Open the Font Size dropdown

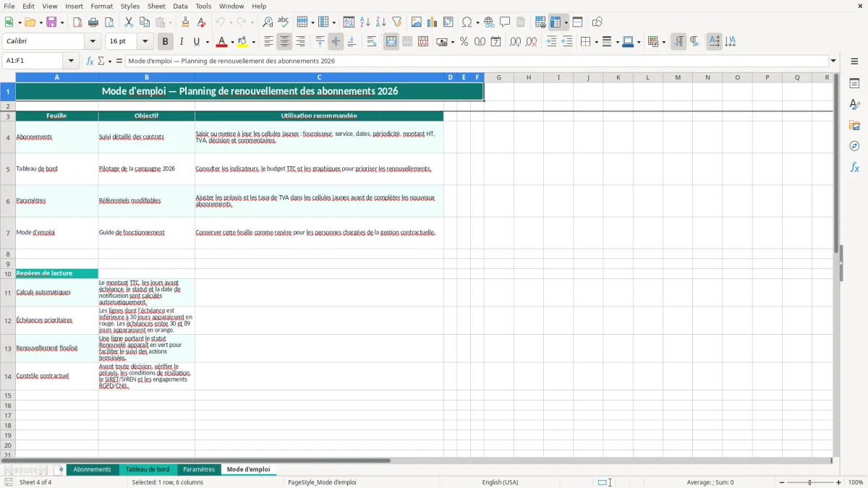pyautogui.click(x=145, y=42)
